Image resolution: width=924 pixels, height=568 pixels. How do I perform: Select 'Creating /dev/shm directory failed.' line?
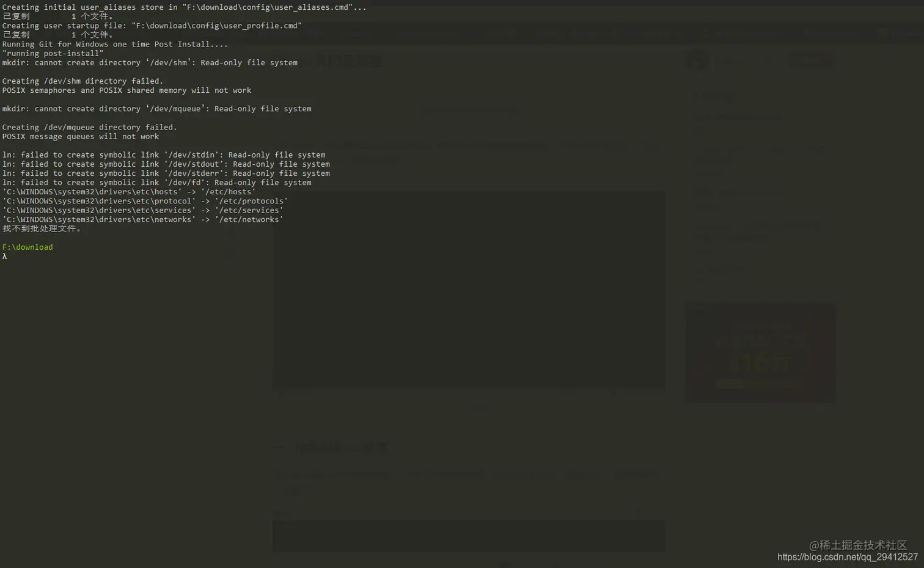(x=82, y=81)
